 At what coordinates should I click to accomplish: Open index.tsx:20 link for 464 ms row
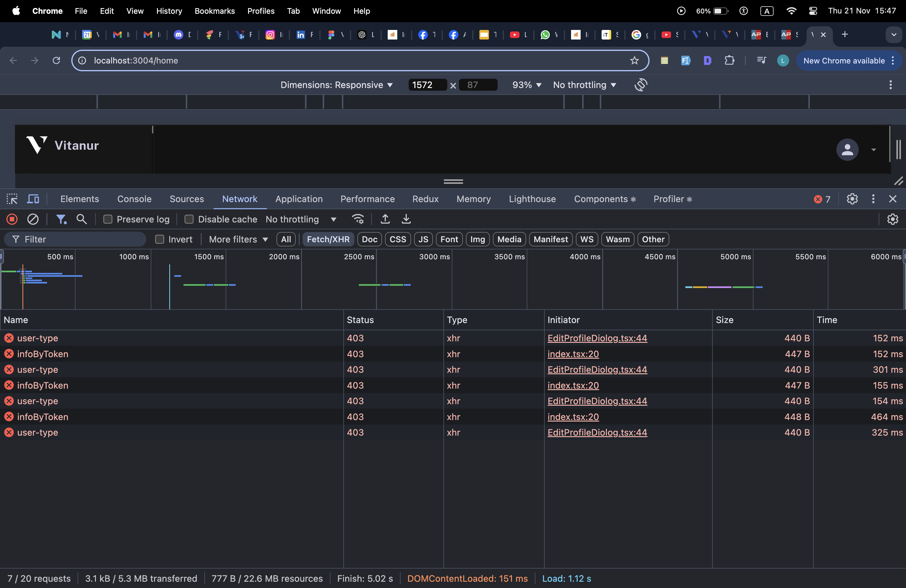pyautogui.click(x=573, y=417)
